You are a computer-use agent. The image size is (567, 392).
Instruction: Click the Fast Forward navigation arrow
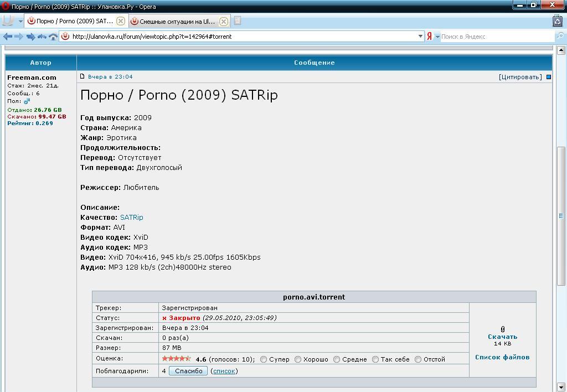coord(30,37)
